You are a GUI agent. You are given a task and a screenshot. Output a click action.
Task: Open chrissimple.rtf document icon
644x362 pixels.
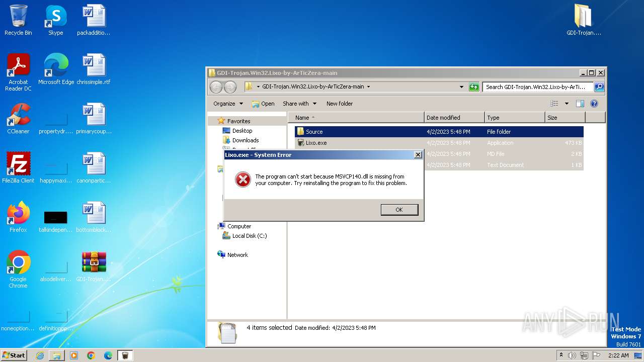coord(94,69)
